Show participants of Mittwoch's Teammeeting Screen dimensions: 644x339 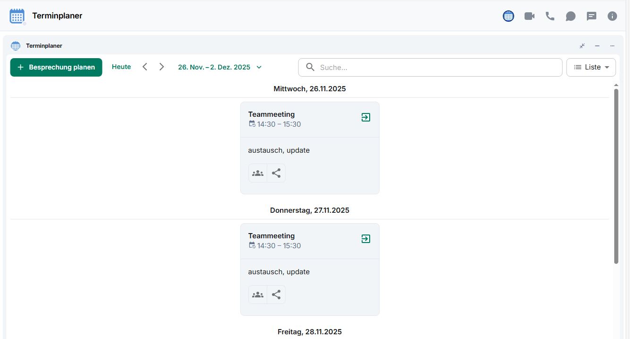click(x=258, y=173)
